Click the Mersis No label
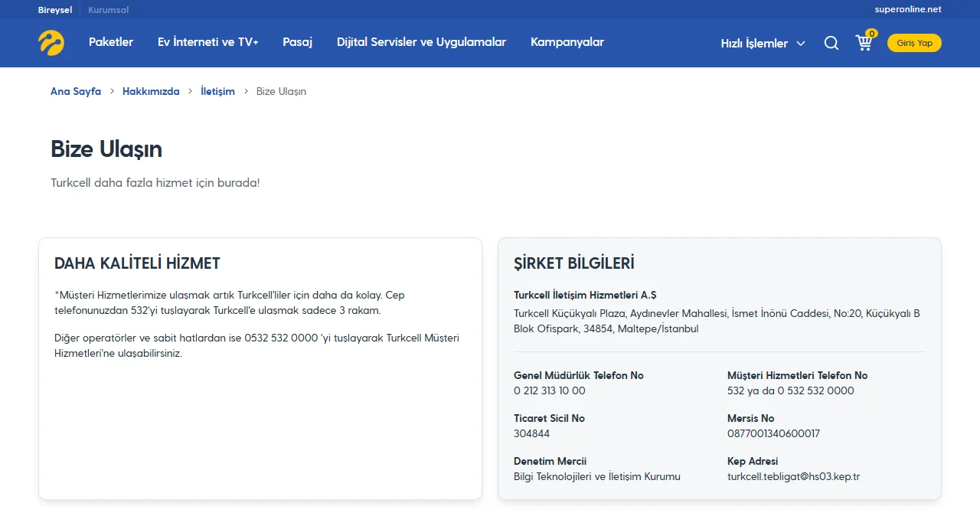 click(751, 418)
